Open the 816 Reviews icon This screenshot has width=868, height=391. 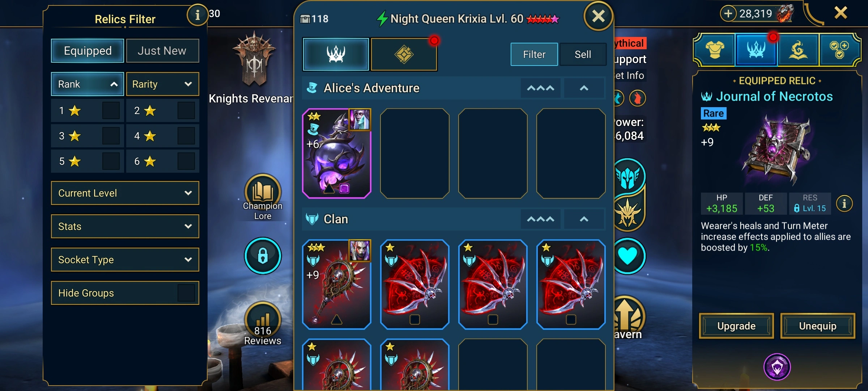pos(263,320)
